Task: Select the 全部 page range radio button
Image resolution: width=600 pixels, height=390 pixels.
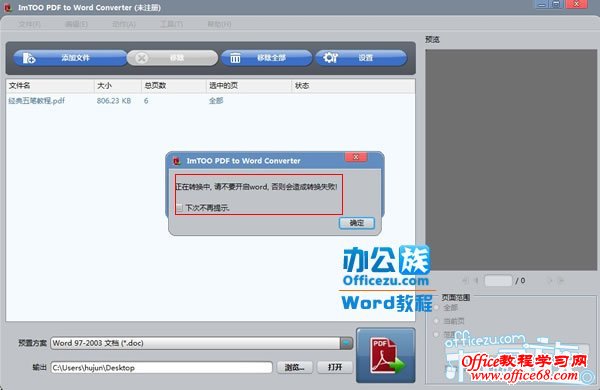Action: (437, 308)
